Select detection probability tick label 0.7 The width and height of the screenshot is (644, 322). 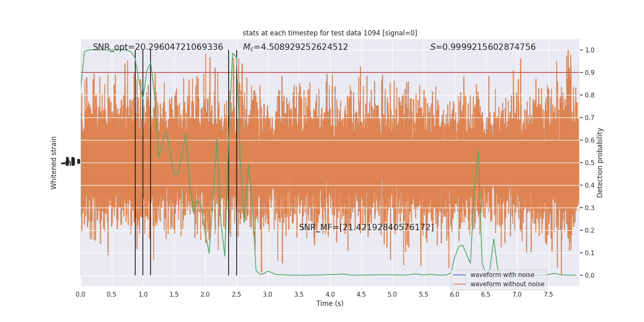(590, 118)
